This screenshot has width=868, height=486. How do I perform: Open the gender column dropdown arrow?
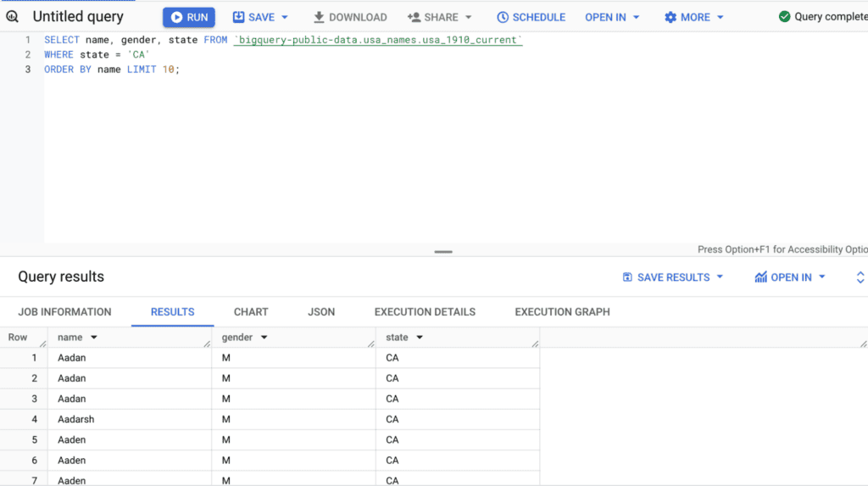coord(264,337)
